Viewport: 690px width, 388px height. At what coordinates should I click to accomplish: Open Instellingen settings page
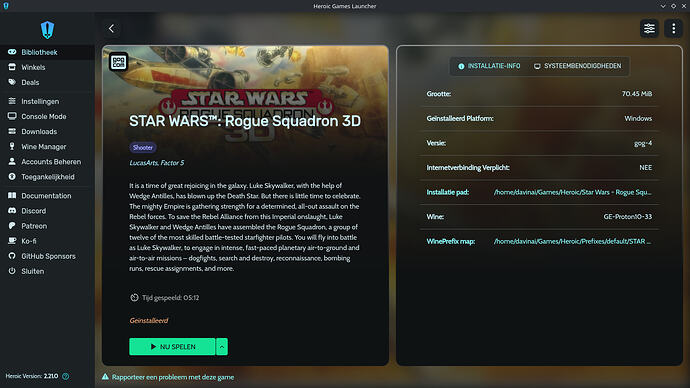pyautogui.click(x=47, y=101)
